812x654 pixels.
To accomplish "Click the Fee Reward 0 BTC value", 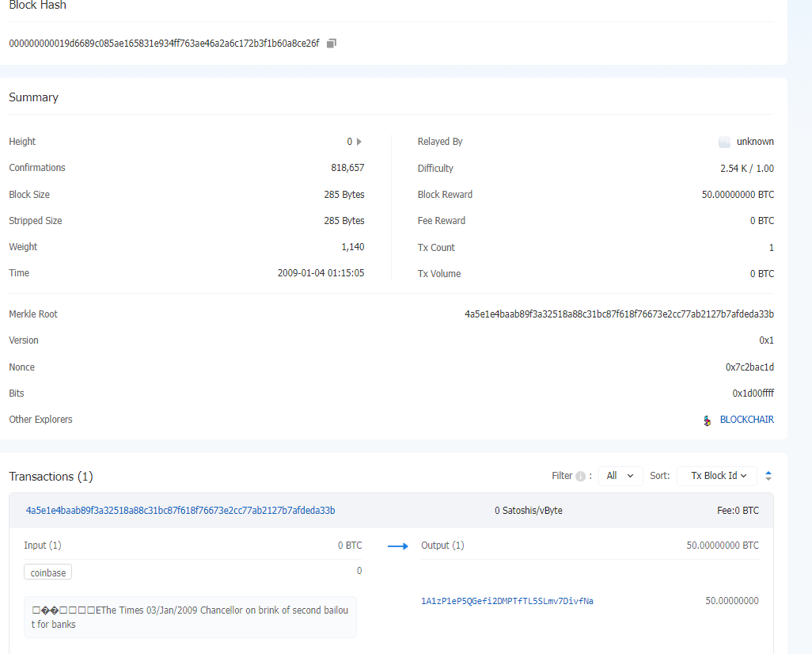I will click(762, 220).
